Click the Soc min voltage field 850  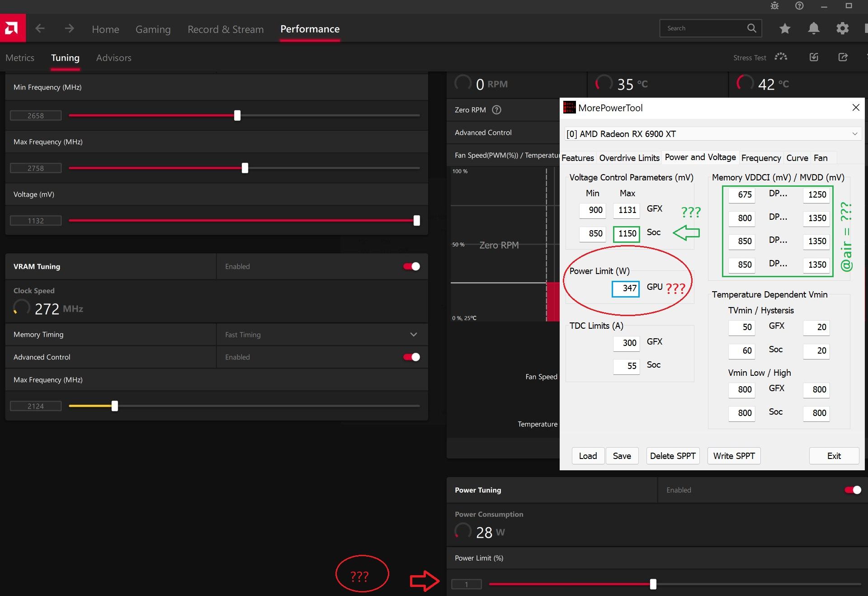(592, 234)
